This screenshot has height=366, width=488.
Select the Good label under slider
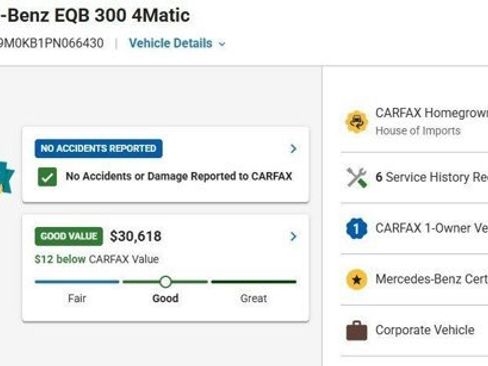click(x=165, y=298)
